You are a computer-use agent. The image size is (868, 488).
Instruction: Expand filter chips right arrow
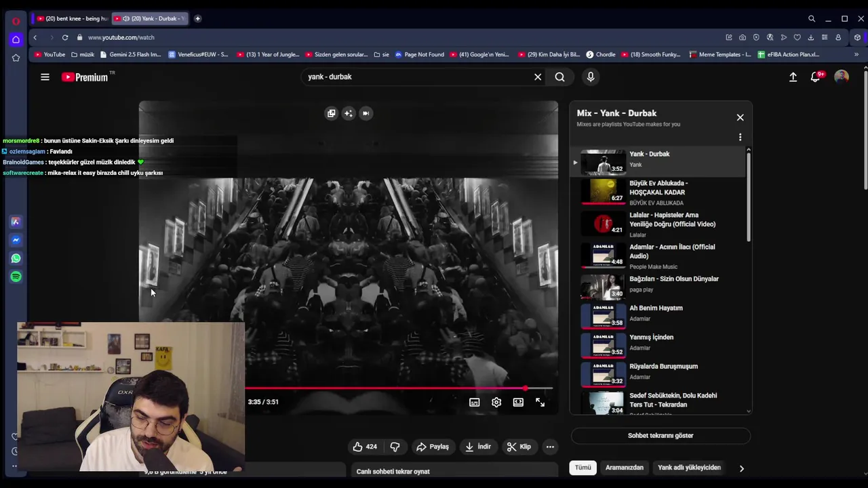[x=741, y=468]
